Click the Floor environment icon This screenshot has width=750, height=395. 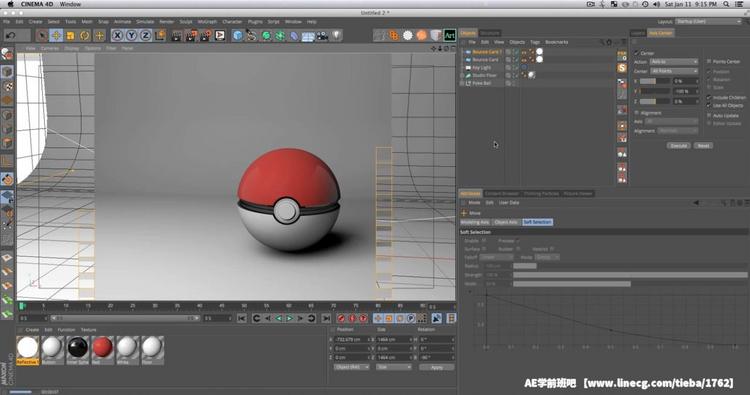pos(308,36)
